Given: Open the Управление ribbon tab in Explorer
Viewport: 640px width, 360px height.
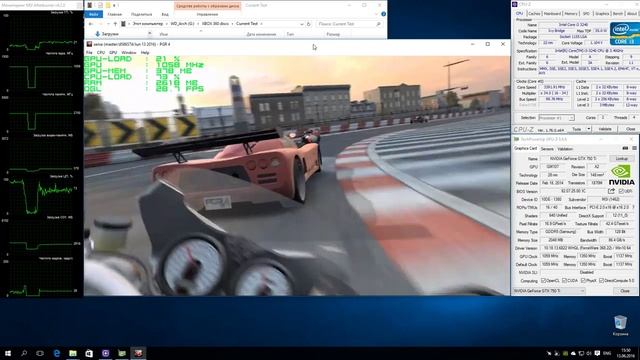Looking at the screenshot, I should (207, 14).
